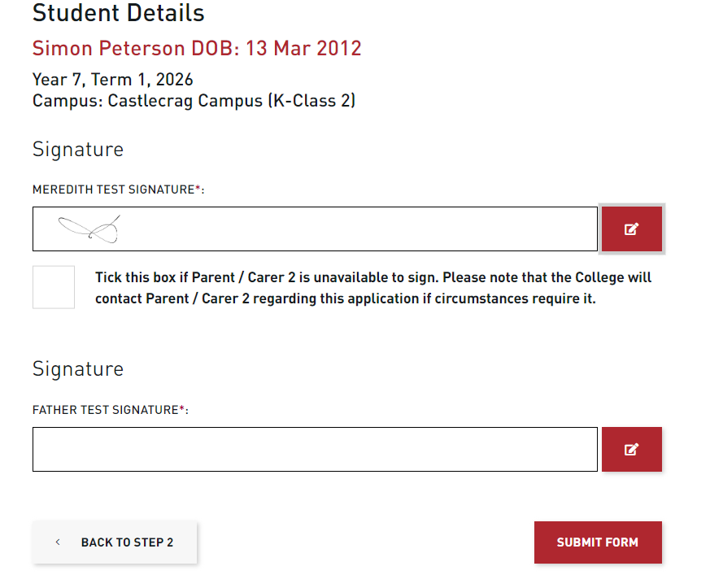Go back using Back to Step 2 button

(x=115, y=542)
